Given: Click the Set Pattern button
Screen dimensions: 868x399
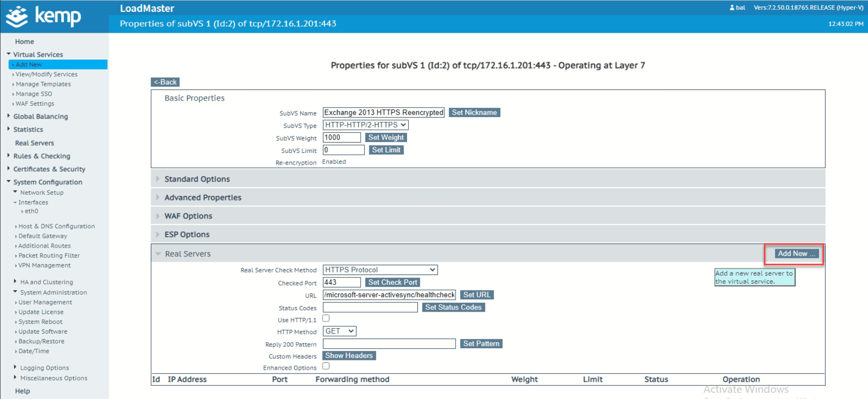Looking at the screenshot, I should 481,344.
